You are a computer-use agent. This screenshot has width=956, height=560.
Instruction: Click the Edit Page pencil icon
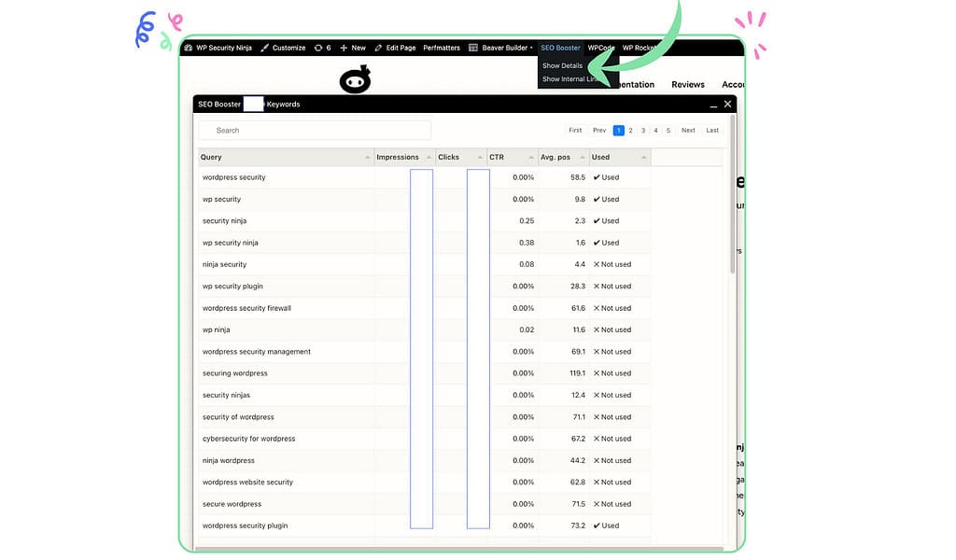[379, 48]
